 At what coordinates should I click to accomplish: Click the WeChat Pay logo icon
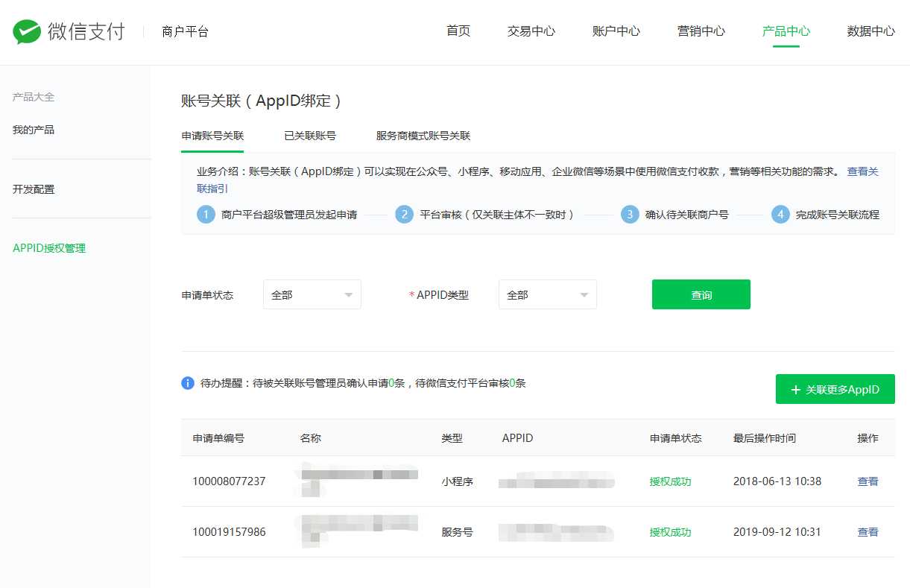coord(27,31)
